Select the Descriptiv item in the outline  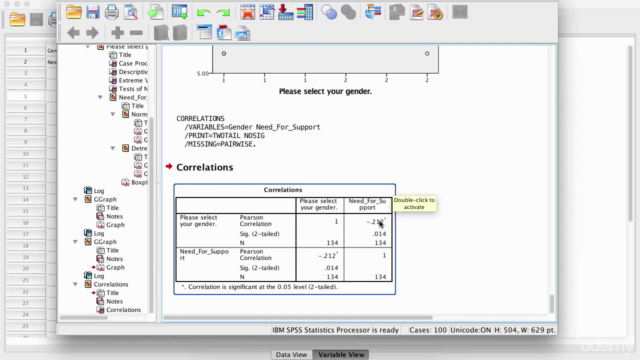(128, 72)
